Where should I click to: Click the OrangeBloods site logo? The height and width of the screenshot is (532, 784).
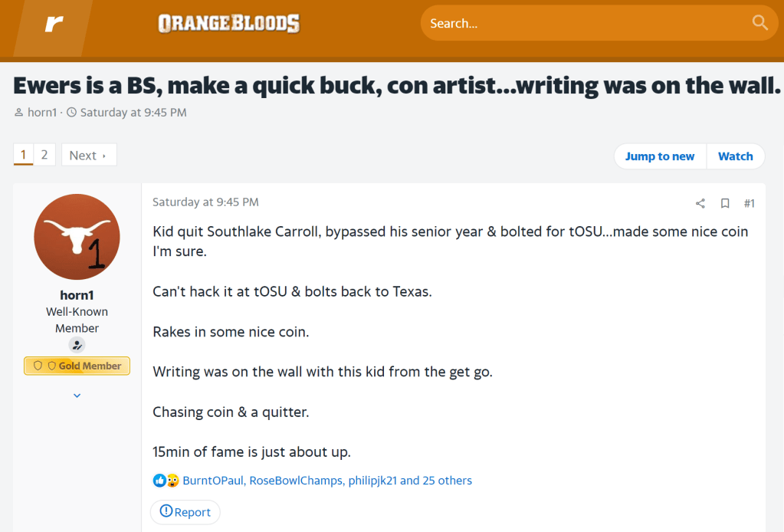(x=228, y=25)
